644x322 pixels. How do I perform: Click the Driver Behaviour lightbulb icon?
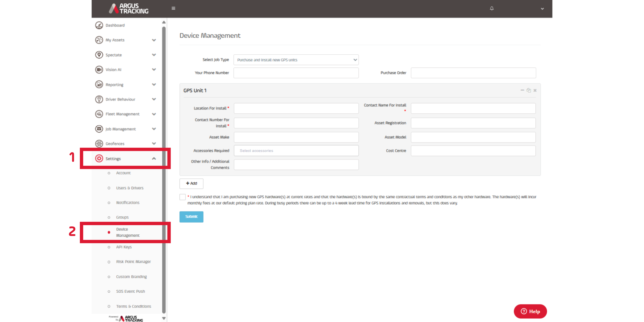point(99,99)
